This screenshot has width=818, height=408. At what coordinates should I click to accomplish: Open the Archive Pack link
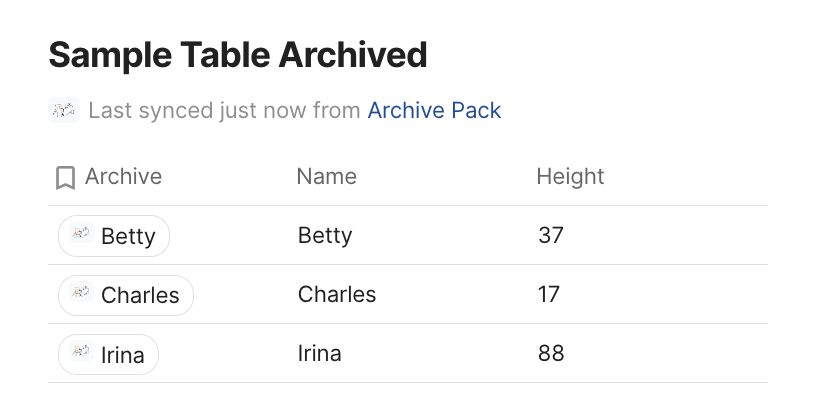434,110
